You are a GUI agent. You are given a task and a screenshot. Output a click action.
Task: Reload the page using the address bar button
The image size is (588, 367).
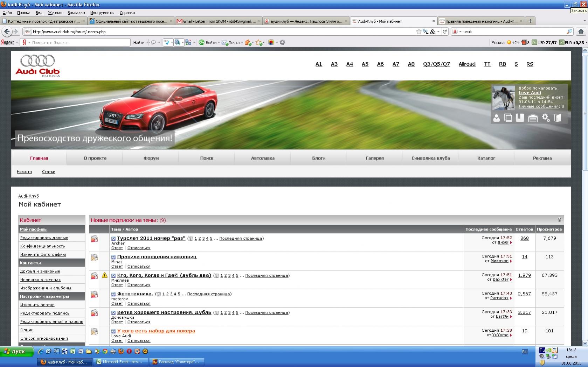445,31
